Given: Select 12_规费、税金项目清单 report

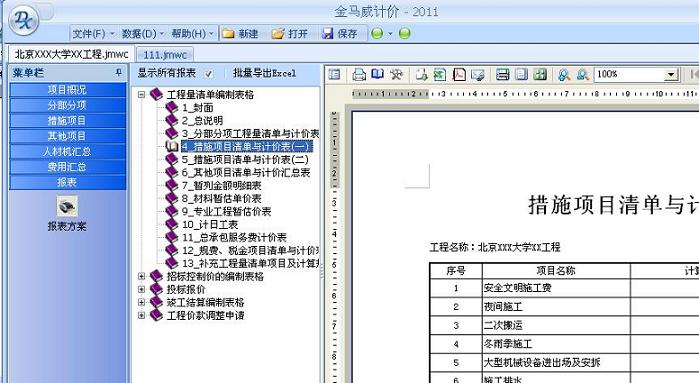Looking at the screenshot, I should click(x=250, y=250).
